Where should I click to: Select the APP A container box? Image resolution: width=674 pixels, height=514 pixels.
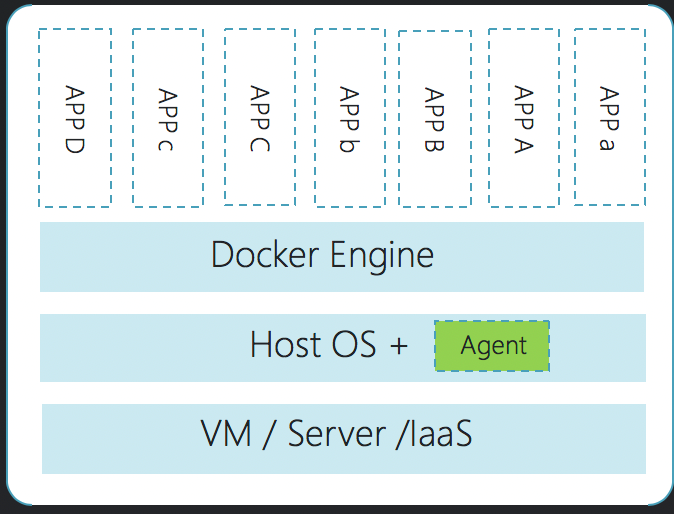point(524,118)
